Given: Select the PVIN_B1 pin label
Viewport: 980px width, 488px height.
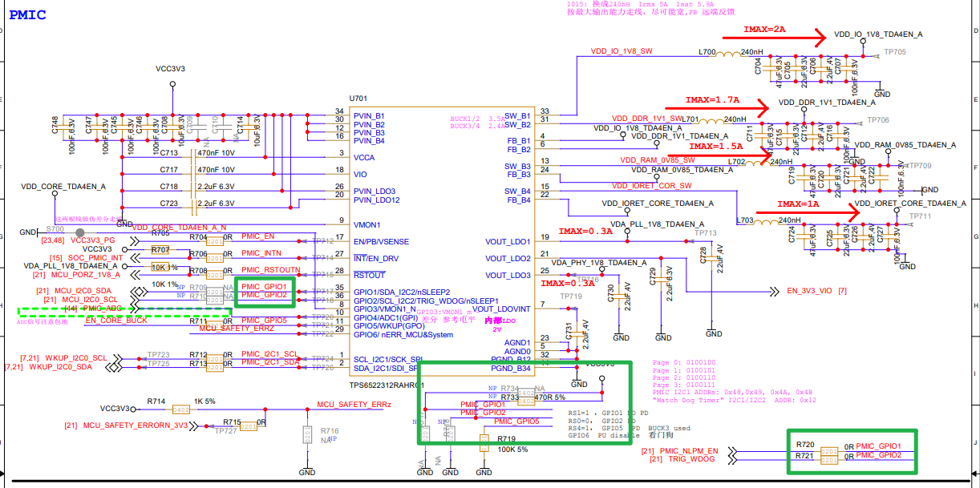Looking at the screenshot, I should 369,116.
